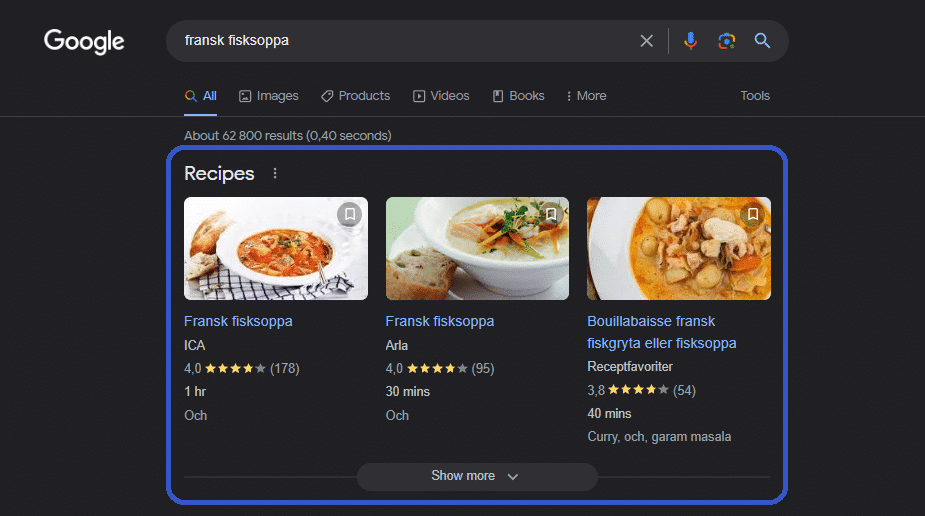
Task: Open the More search filters dropdown
Action: click(586, 96)
